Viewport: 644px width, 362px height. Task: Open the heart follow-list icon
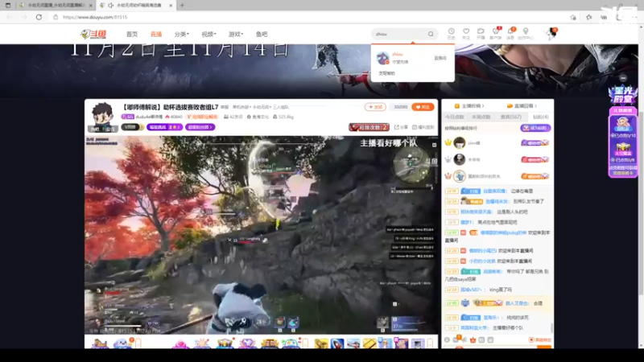pyautogui.click(x=466, y=33)
